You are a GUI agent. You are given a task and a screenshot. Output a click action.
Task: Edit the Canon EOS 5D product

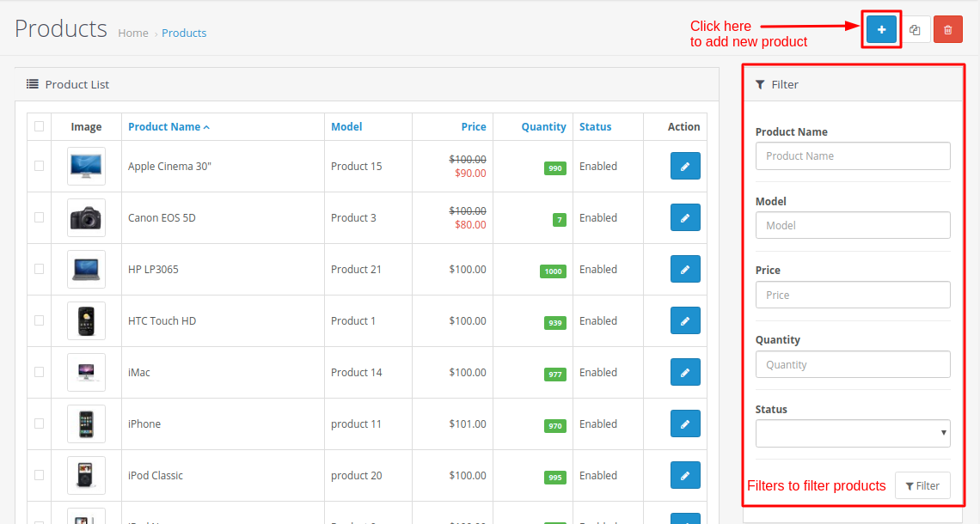[685, 217]
